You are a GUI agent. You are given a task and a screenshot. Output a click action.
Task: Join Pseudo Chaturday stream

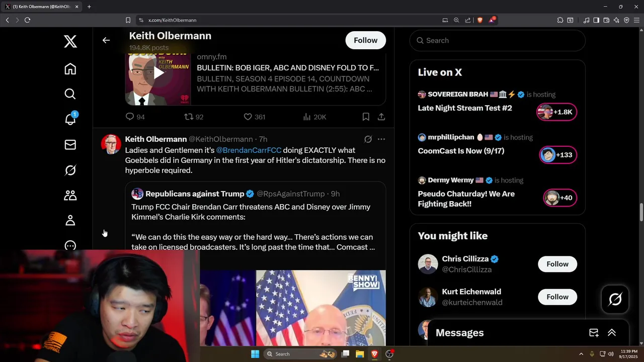tap(466, 199)
